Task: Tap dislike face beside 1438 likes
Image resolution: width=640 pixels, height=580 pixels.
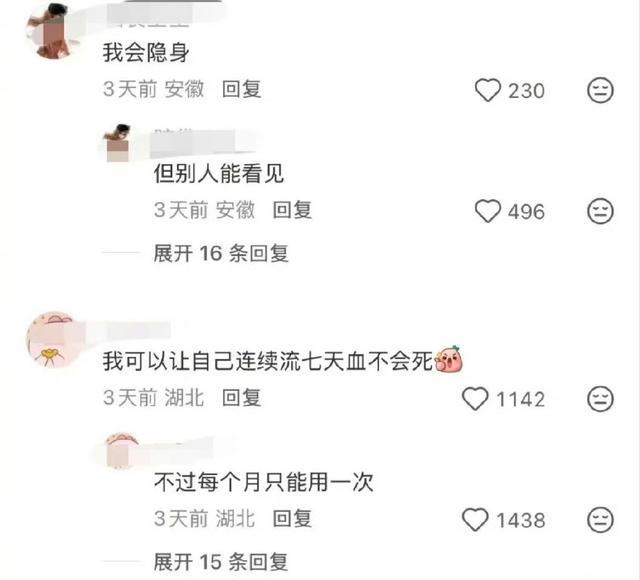Action: point(600,520)
